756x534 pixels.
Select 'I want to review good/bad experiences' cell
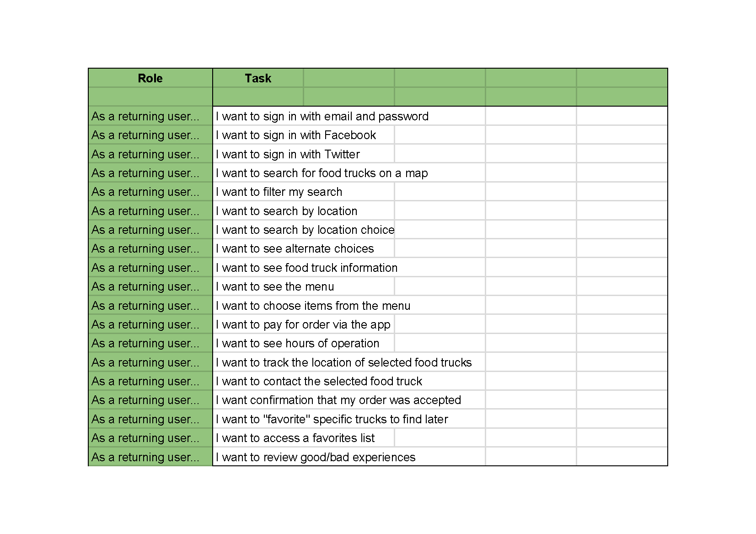pyautogui.click(x=349, y=457)
